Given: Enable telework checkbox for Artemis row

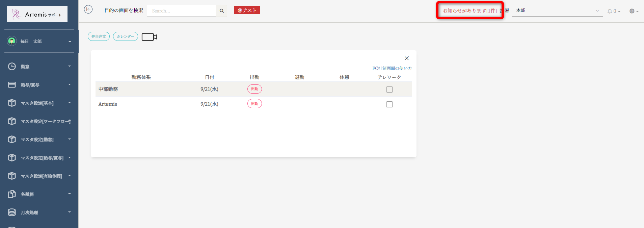Looking at the screenshot, I should (x=389, y=104).
